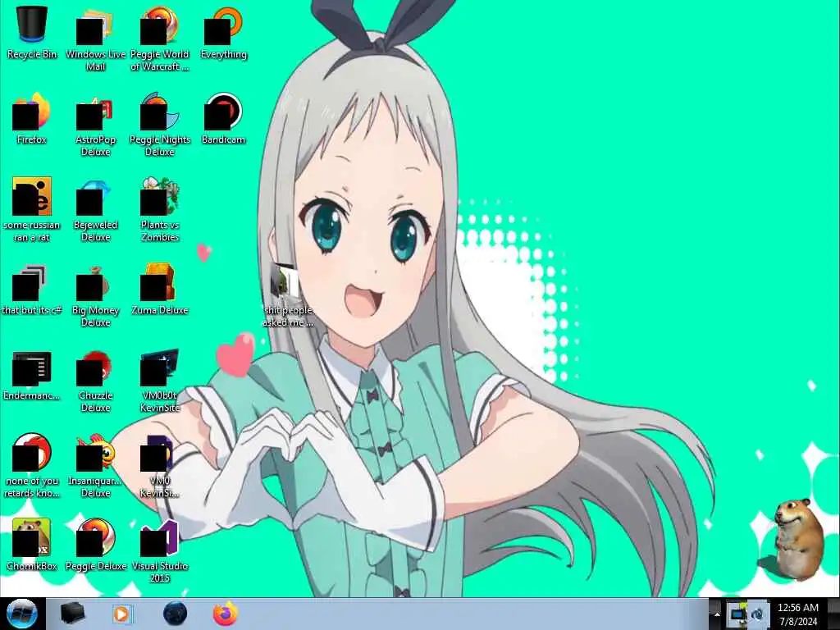Show hidden system tray icons arrow
Screen dimensions: 840x630
716,614
